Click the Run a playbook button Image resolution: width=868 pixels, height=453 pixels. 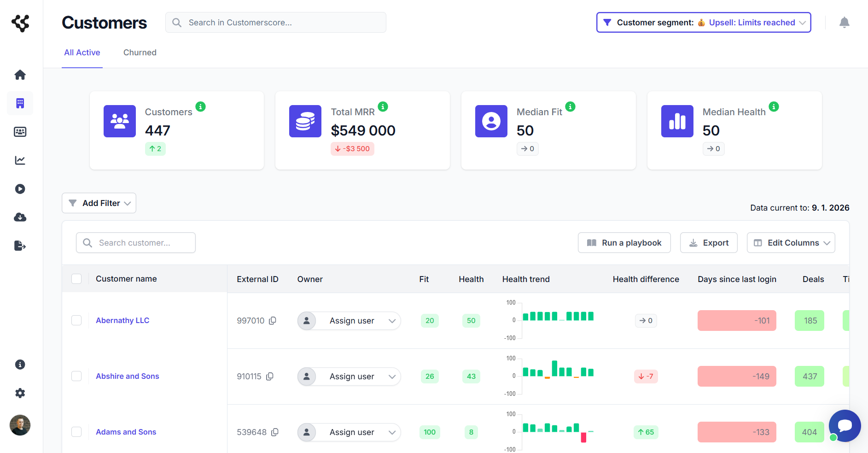point(624,242)
